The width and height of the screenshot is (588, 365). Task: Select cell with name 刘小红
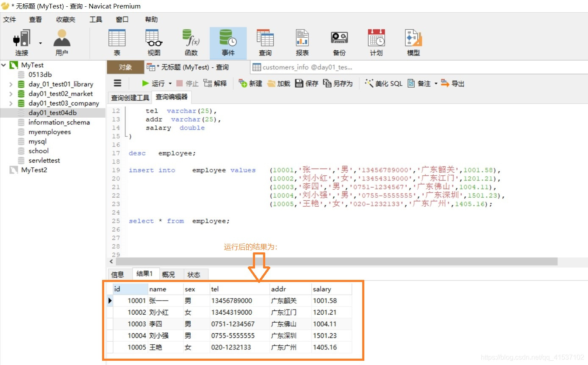coord(166,312)
